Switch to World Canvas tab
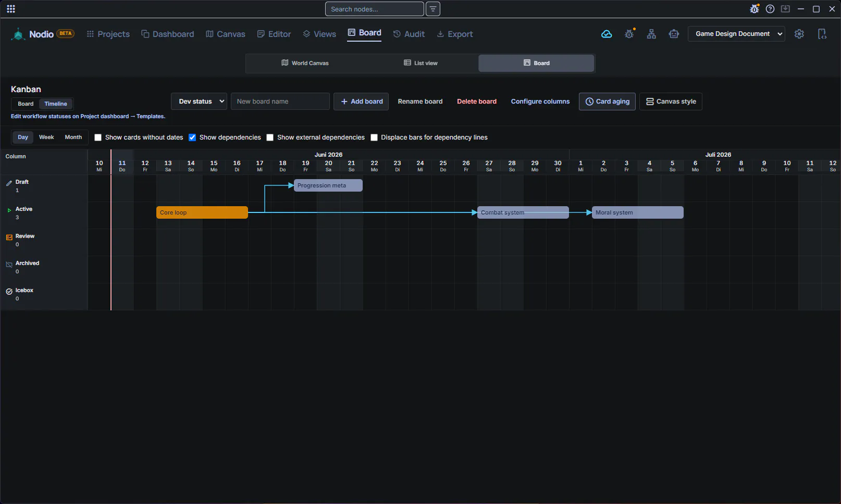This screenshot has width=841, height=504. click(305, 63)
